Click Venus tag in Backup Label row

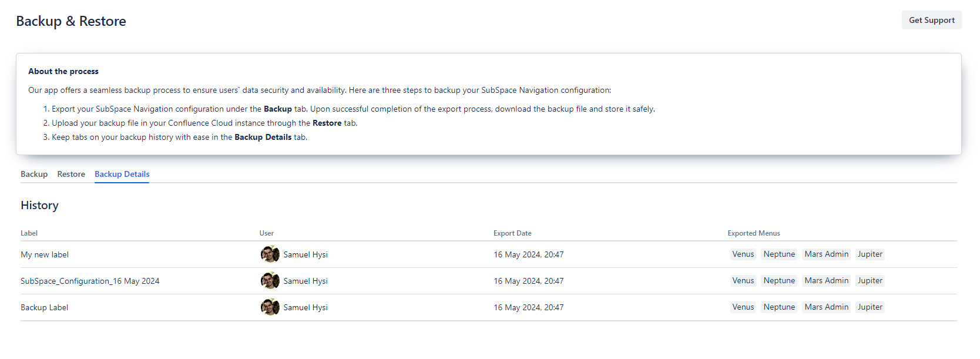[743, 307]
